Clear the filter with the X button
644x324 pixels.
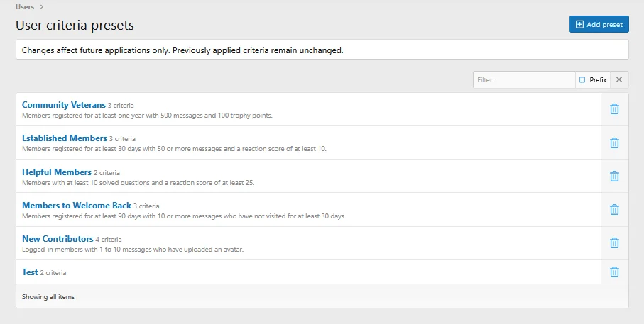pyautogui.click(x=619, y=79)
